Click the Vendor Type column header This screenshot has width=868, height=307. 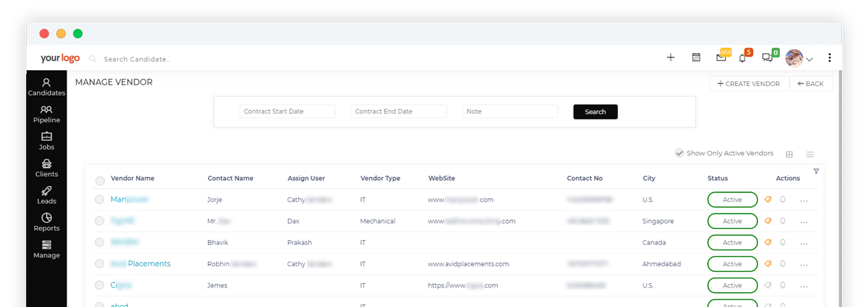tap(380, 178)
